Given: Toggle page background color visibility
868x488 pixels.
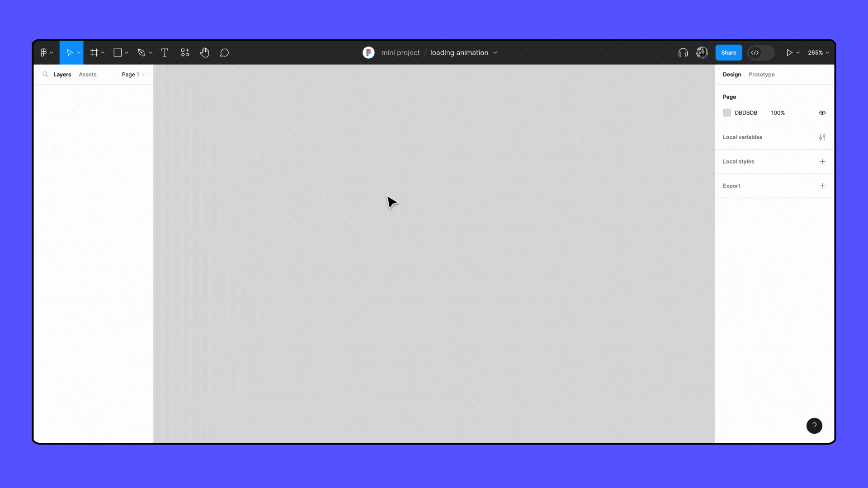Looking at the screenshot, I should click(823, 113).
